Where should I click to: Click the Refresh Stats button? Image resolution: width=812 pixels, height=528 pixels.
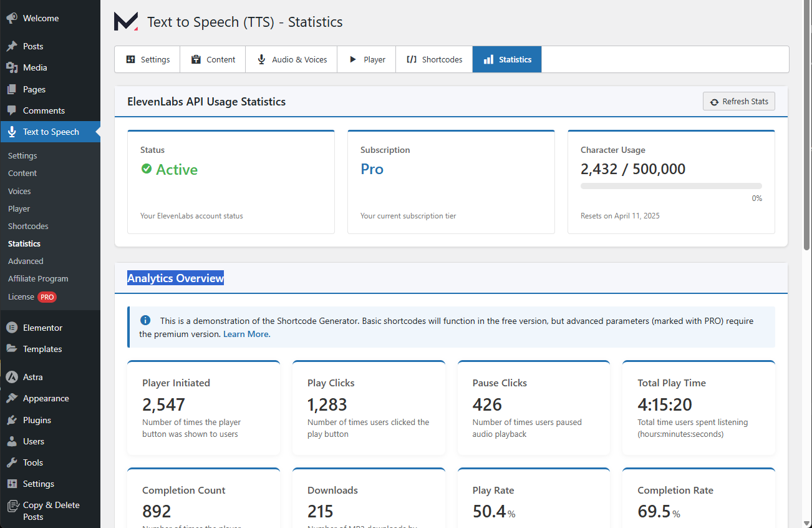[x=739, y=102]
